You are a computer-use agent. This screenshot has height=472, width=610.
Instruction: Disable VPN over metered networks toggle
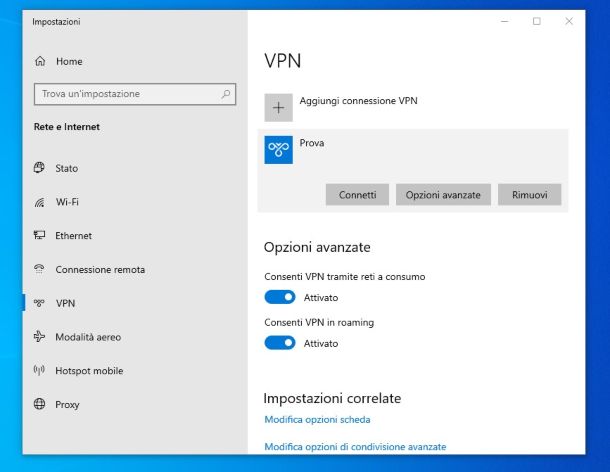(280, 297)
